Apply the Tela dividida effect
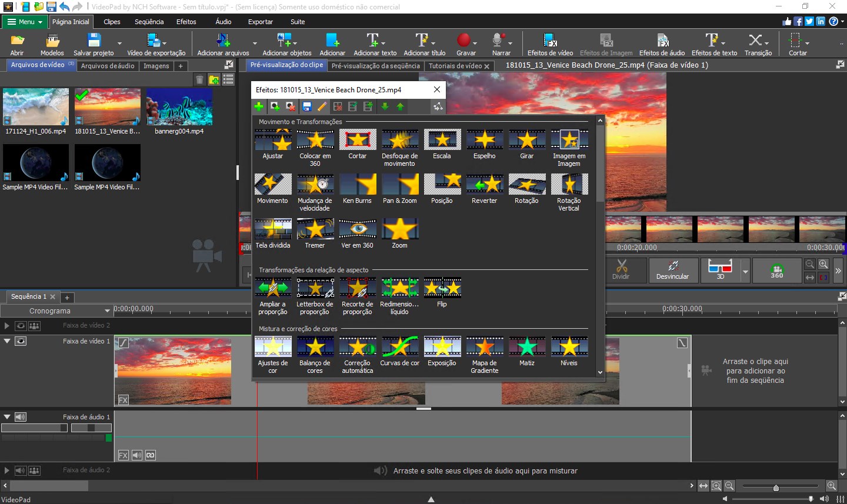Viewport: 847px width, 504px height. (x=273, y=229)
